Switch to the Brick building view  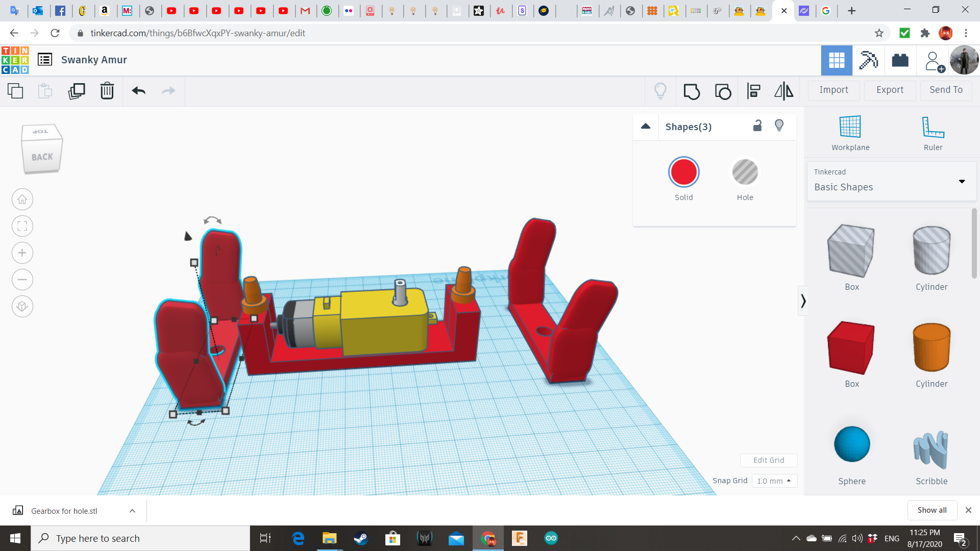click(x=900, y=60)
